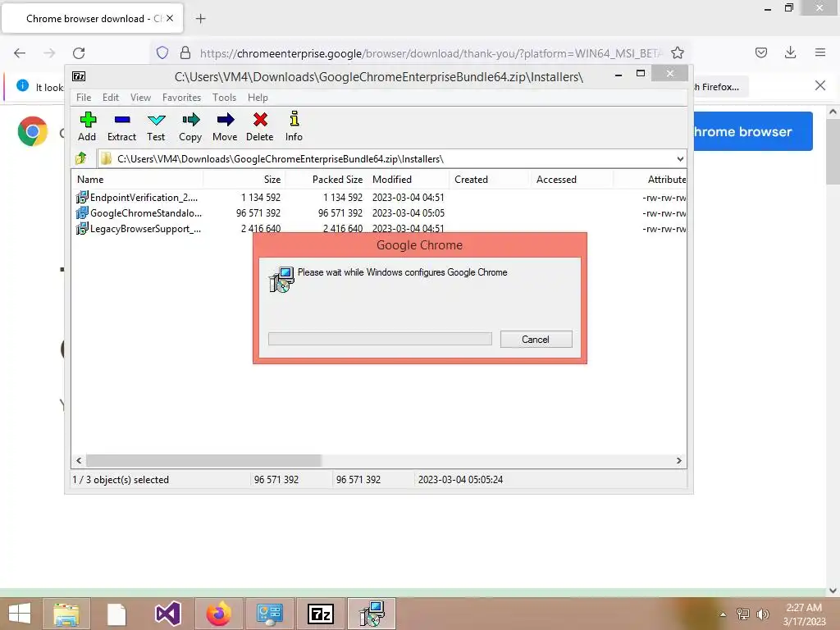Open File Explorer from taskbar
Viewport: 840px width, 630px height.
click(x=66, y=614)
